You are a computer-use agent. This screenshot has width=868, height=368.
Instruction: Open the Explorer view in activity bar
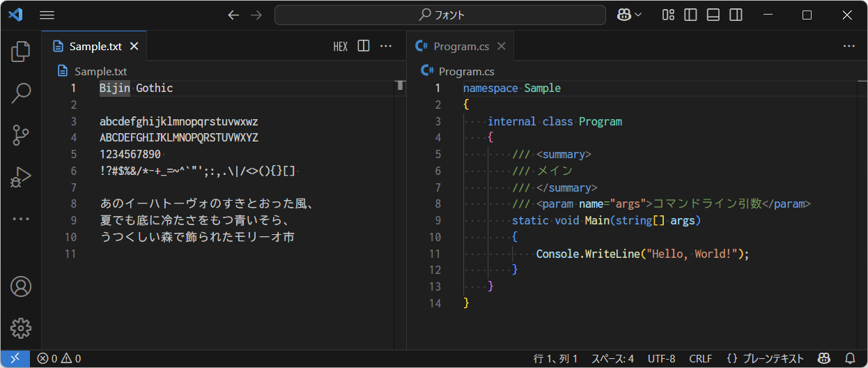(21, 51)
